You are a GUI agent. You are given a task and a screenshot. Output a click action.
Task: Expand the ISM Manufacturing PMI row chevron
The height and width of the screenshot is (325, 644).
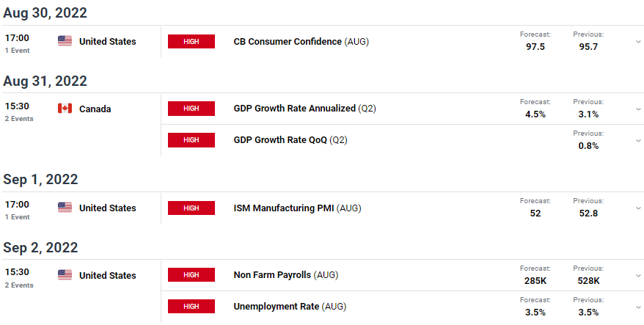tap(638, 208)
